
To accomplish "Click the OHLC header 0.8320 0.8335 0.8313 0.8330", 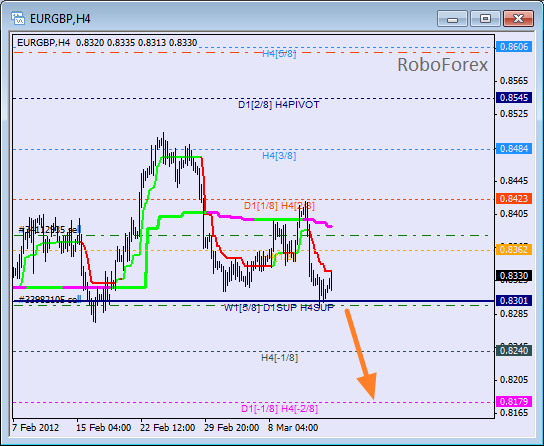I will (x=136, y=43).
